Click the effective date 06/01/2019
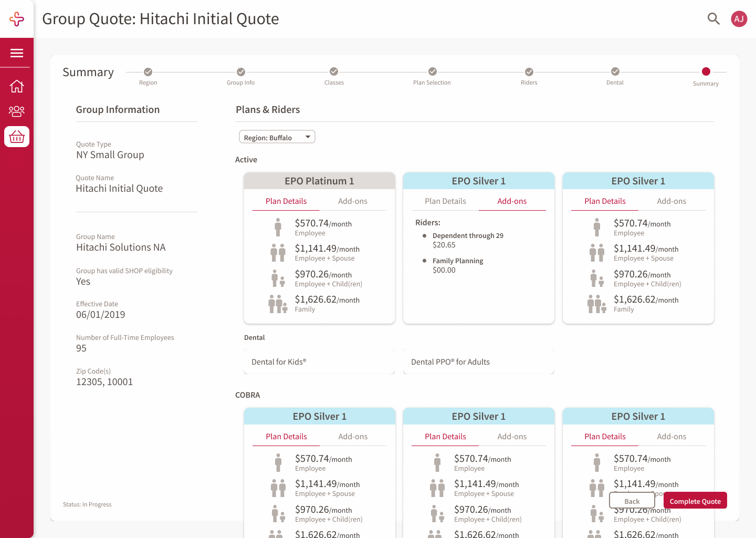This screenshot has height=538, width=756. [x=101, y=314]
